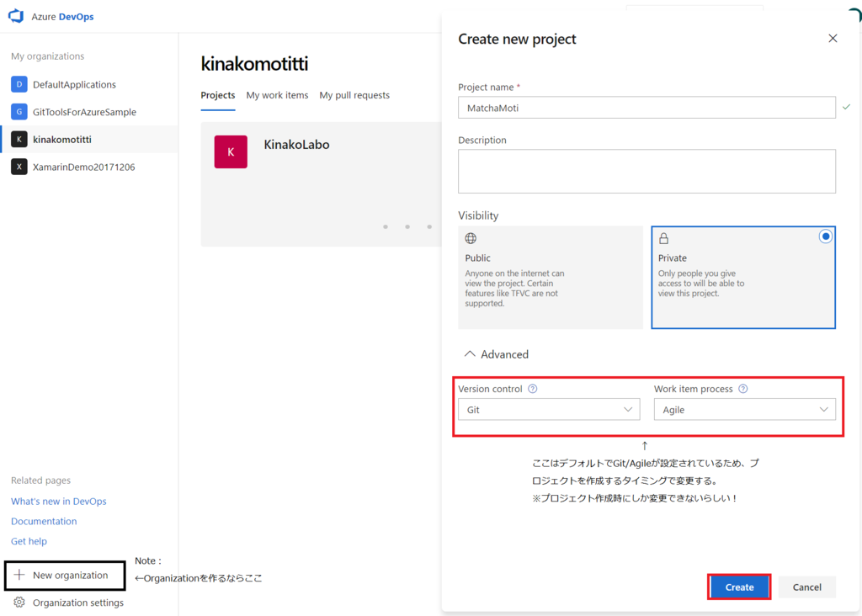Click the XamarinDemo20171206 X avatar icon
Viewport: 862px width, 616px height.
[19, 167]
